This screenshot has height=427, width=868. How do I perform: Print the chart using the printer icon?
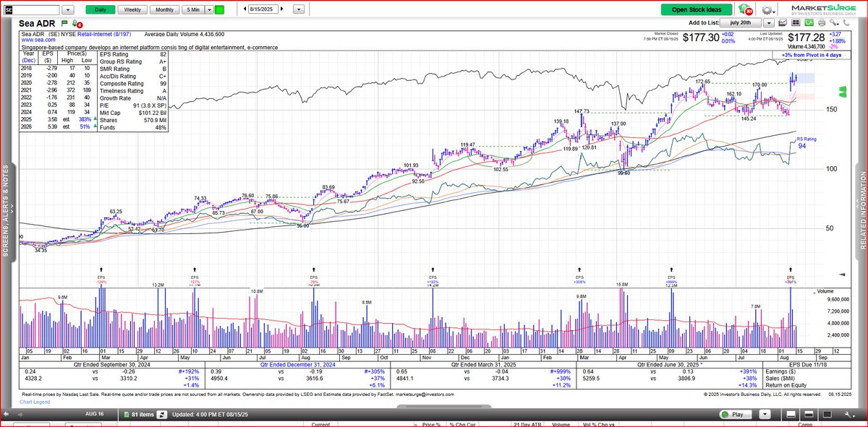click(822, 22)
